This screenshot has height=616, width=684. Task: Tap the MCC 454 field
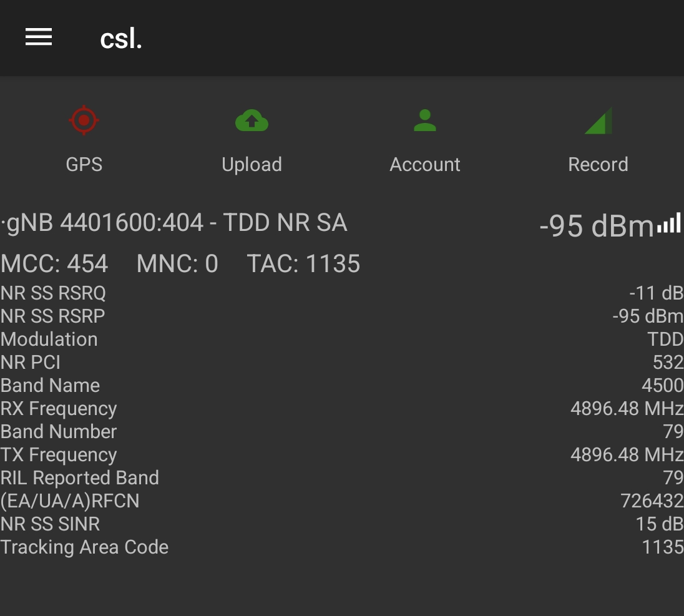54,263
